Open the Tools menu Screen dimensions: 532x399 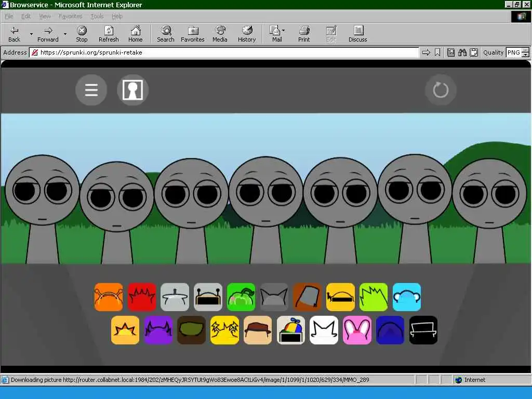coord(97,16)
